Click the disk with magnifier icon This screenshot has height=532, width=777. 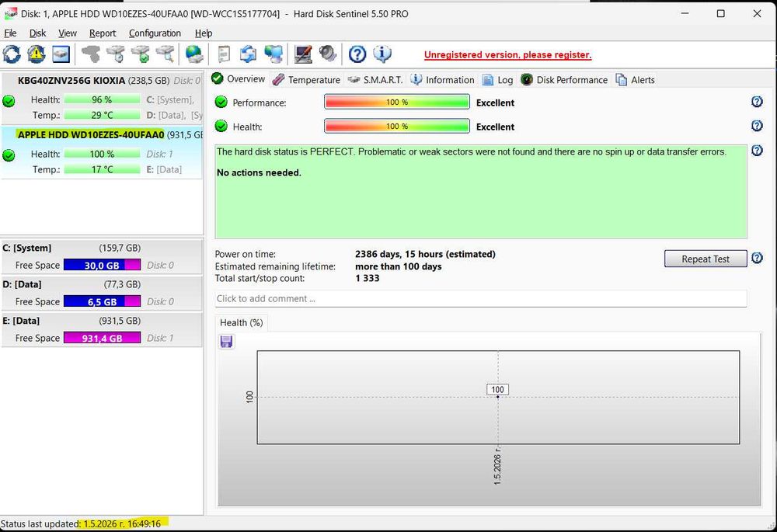(166, 54)
